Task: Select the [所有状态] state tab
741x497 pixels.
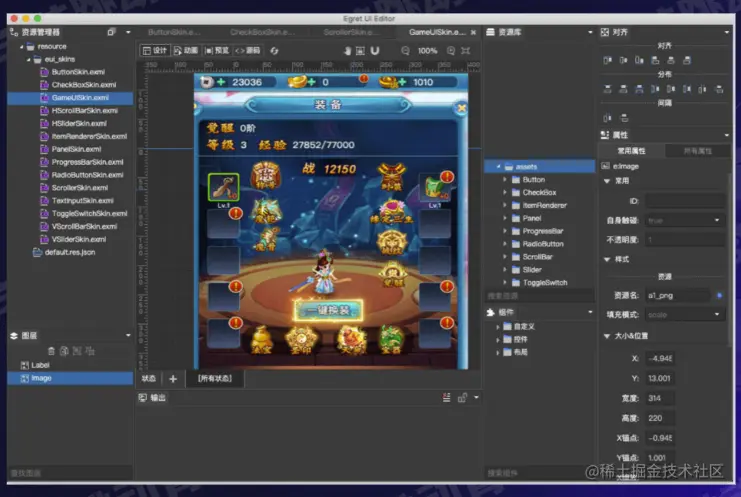Action: 215,379
